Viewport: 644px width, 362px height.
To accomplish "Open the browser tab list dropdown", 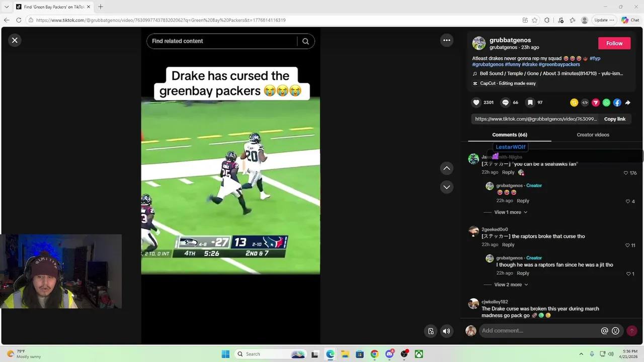I will click(6, 7).
